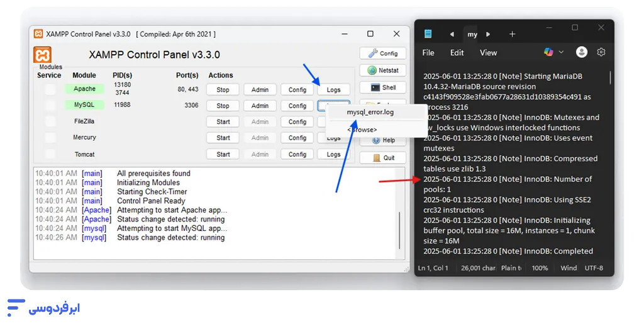Open MySQL Admin
Screen dimensions: 644x324
[260, 106]
